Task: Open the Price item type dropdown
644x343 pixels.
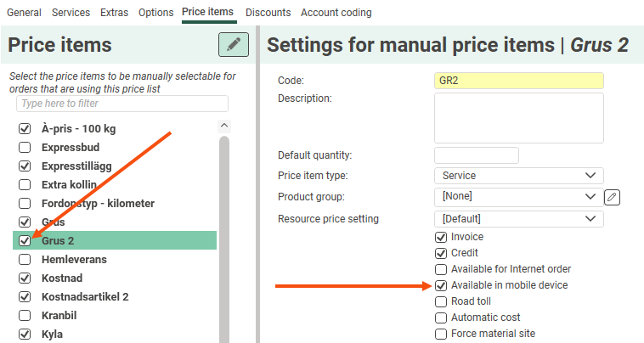Action: click(518, 176)
